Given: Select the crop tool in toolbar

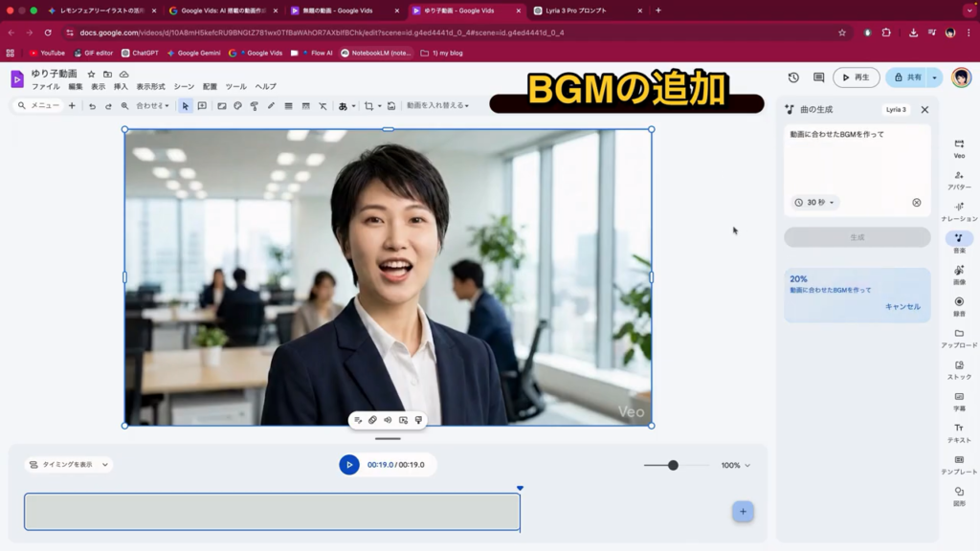Looking at the screenshot, I should tap(369, 106).
